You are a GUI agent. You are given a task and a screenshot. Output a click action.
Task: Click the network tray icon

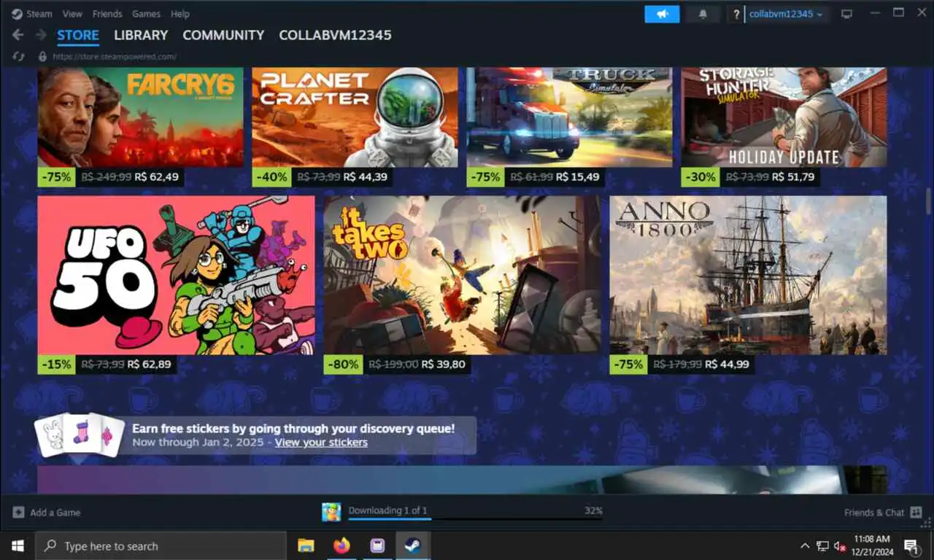[822, 545]
